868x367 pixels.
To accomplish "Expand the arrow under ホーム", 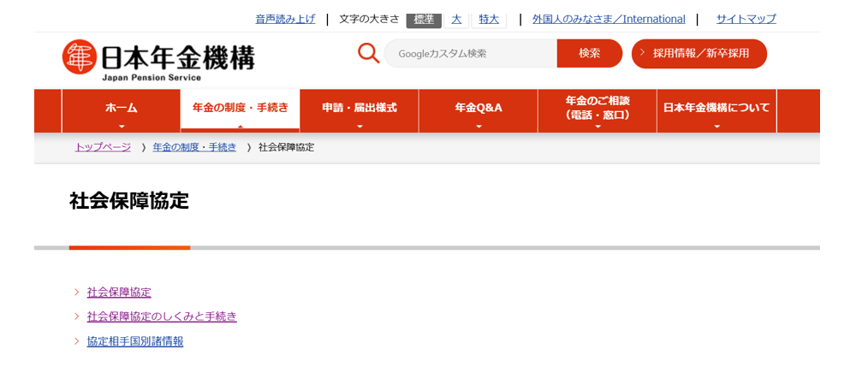I will (x=122, y=127).
